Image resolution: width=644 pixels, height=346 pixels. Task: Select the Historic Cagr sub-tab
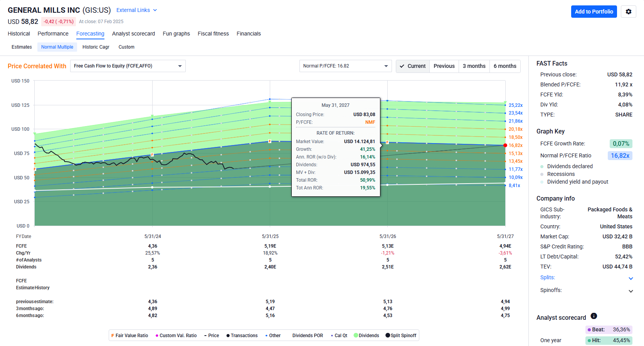[x=96, y=47]
